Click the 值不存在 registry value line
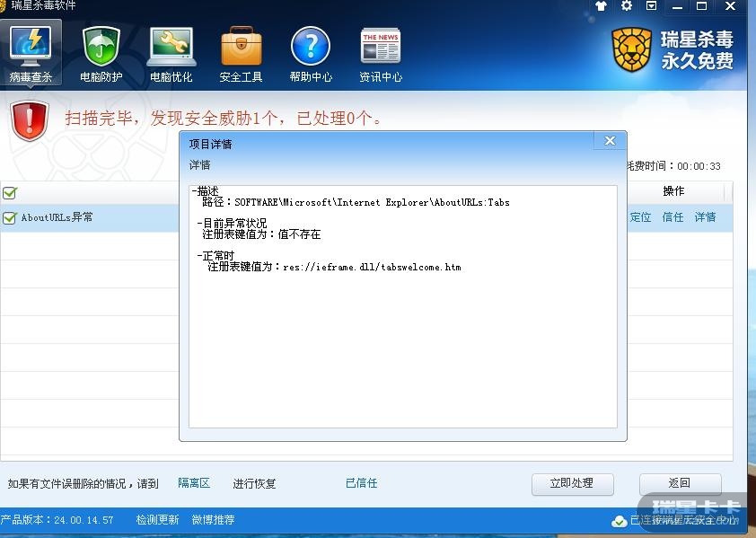 [261, 234]
